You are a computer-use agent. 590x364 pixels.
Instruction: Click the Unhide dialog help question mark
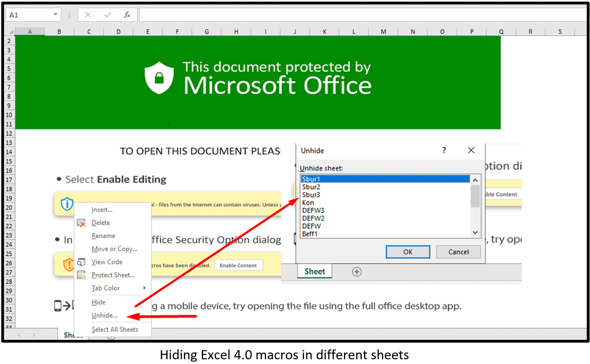pos(444,150)
